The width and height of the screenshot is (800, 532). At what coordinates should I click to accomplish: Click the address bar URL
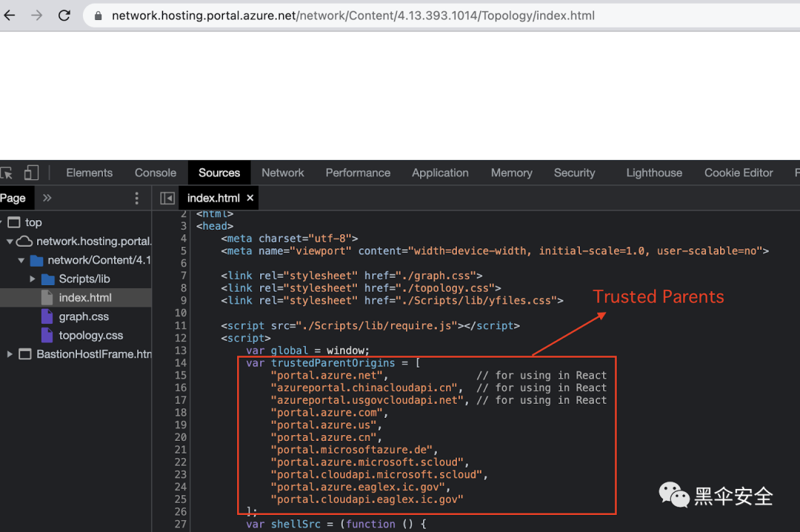(353, 16)
